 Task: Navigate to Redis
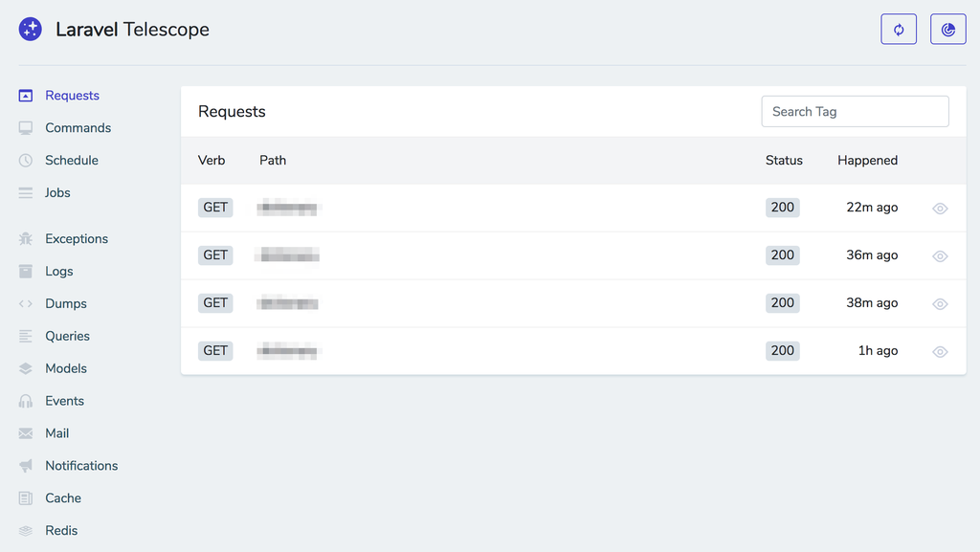[x=61, y=531]
